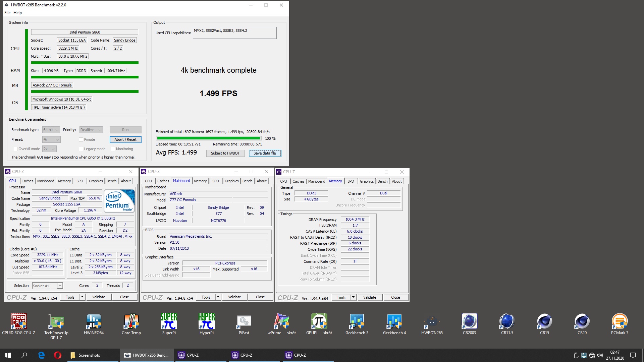Image resolution: width=644 pixels, height=362 pixels.
Task: Click volume speaker icon in system tray
Action: (600, 355)
